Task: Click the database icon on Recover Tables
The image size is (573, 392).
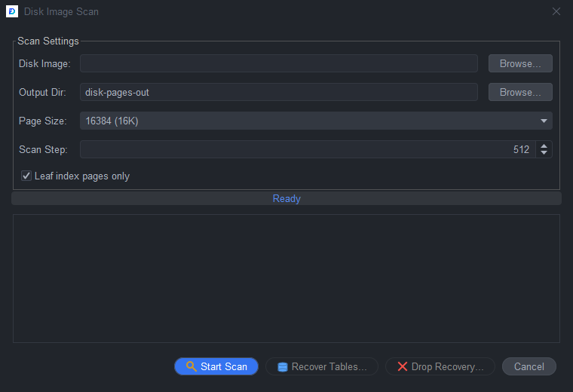Action: pos(283,367)
